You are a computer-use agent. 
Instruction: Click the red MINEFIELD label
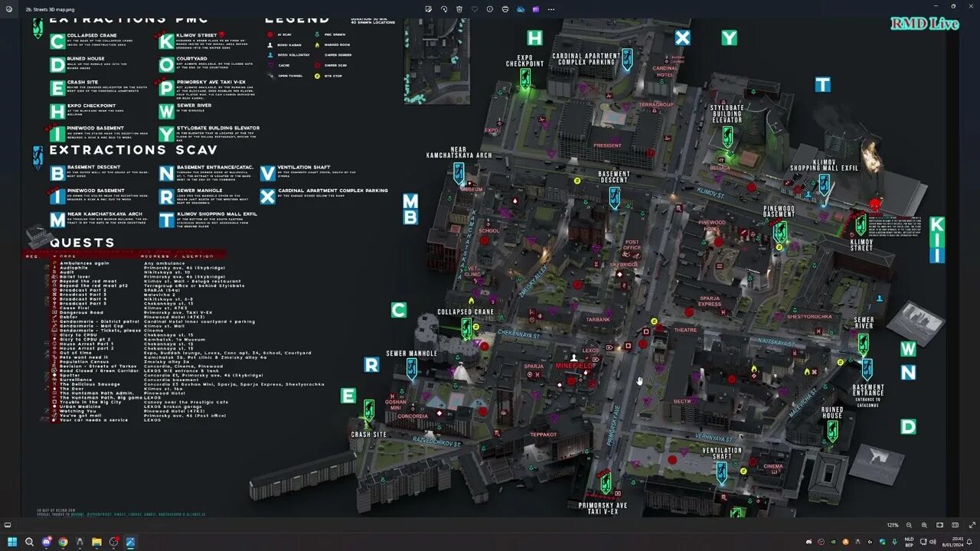[x=574, y=366]
